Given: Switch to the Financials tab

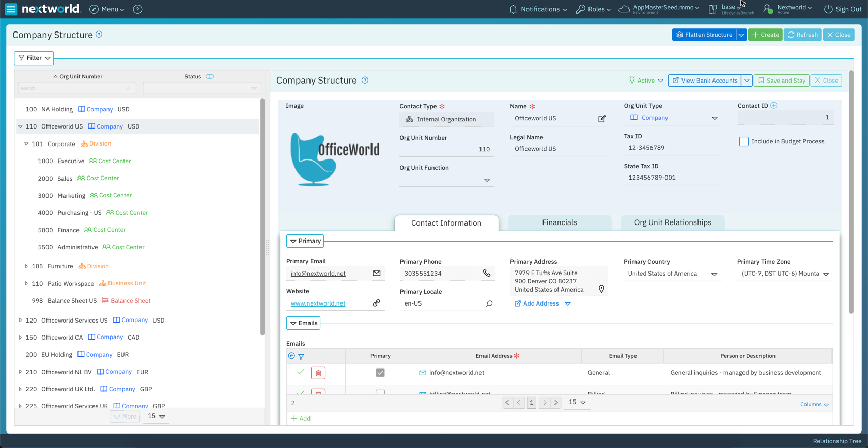Looking at the screenshot, I should [x=559, y=222].
